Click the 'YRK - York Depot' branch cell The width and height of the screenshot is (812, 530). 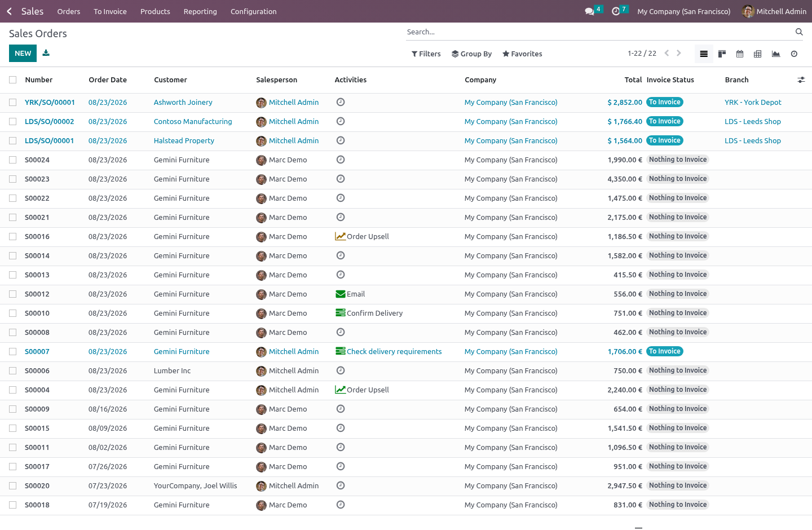(753, 103)
